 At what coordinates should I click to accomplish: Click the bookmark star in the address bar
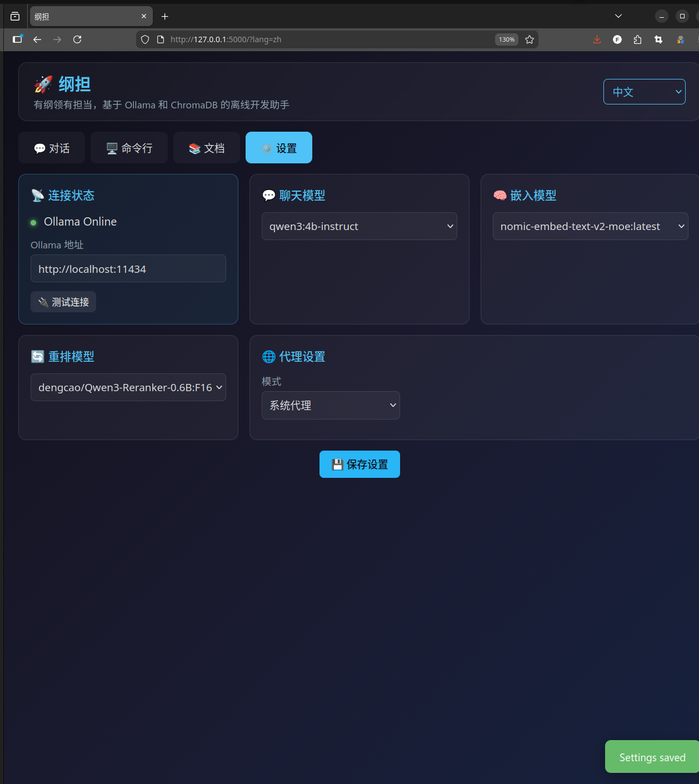click(x=529, y=39)
